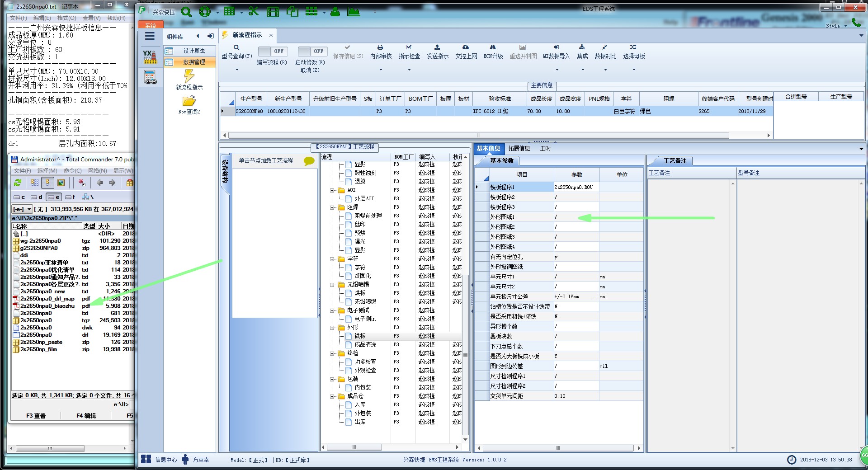Click the green copy pages icon
Viewport: 868px width, 470px height.
(292, 11)
